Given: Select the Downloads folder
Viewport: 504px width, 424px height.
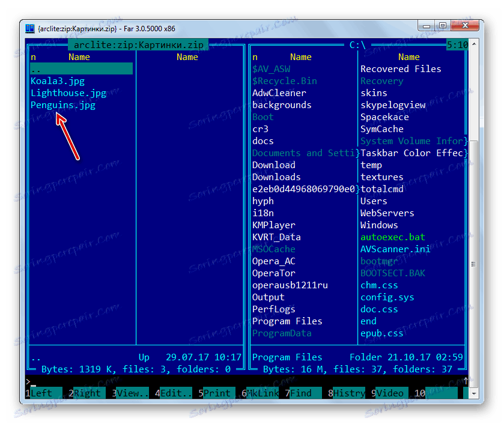Looking at the screenshot, I should pyautogui.click(x=276, y=177).
